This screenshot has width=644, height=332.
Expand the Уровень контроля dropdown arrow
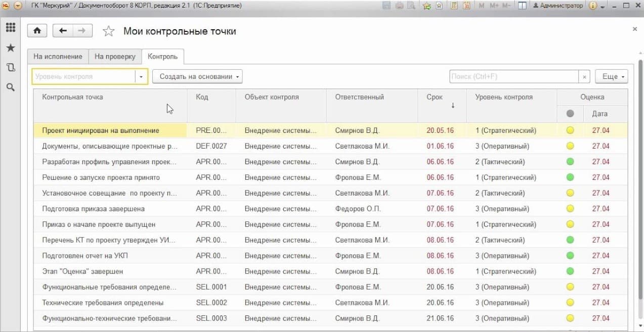[x=141, y=76]
